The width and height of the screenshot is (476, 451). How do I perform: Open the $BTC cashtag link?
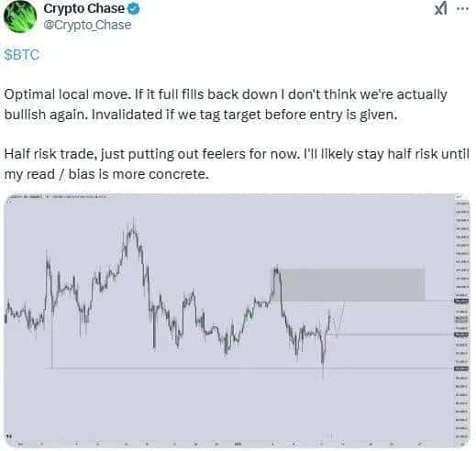[22, 55]
